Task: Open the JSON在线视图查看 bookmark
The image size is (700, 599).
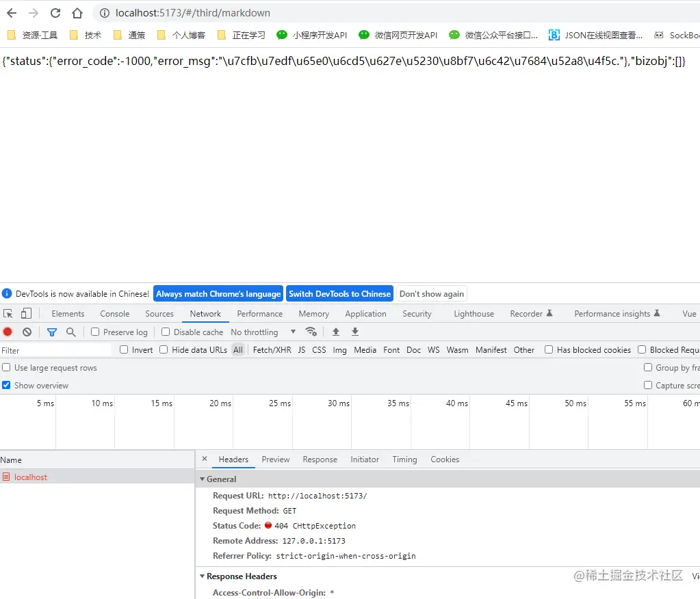Action: pyautogui.click(x=595, y=36)
